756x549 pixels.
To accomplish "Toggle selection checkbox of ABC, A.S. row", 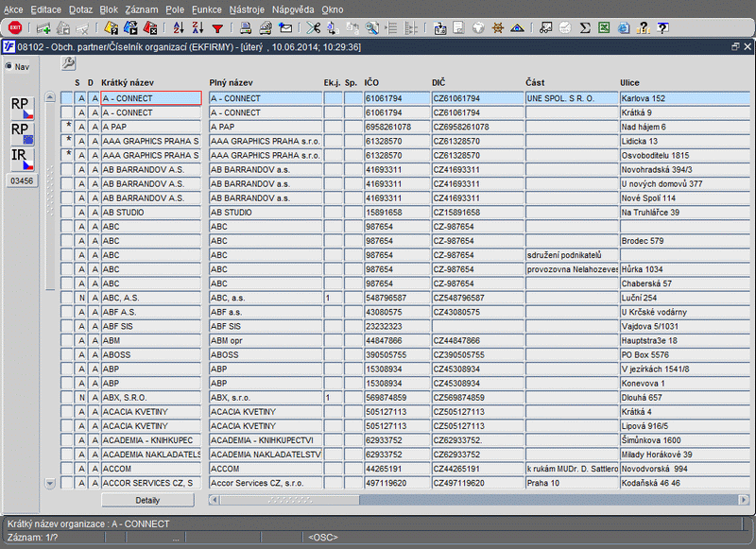I will click(x=67, y=298).
